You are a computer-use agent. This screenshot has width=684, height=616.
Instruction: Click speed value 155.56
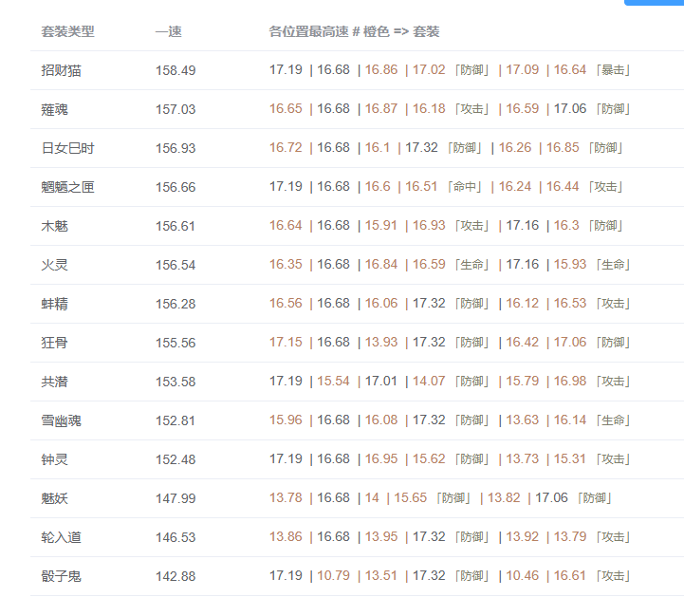[176, 343]
